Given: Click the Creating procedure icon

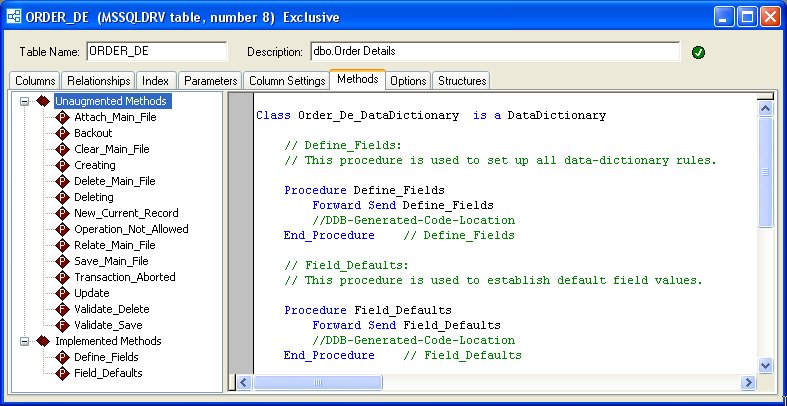Looking at the screenshot, I should pos(62,166).
